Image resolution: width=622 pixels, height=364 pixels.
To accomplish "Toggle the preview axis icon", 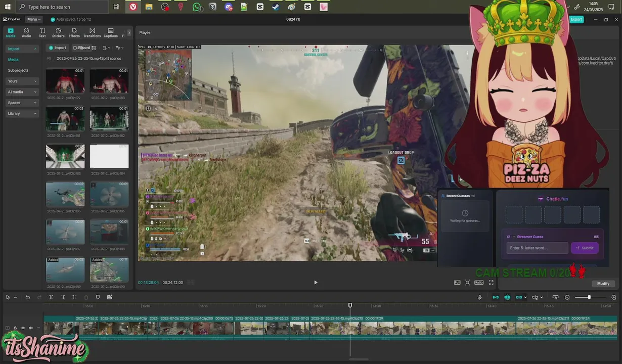I will (x=535, y=297).
